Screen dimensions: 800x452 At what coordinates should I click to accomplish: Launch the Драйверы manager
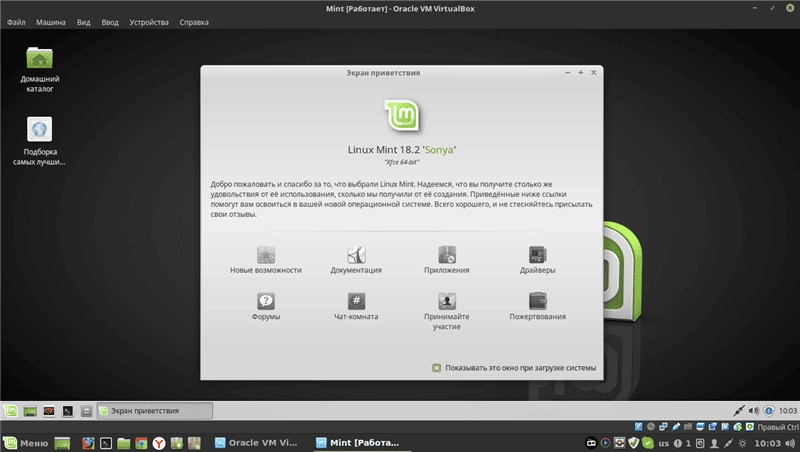[537, 260]
